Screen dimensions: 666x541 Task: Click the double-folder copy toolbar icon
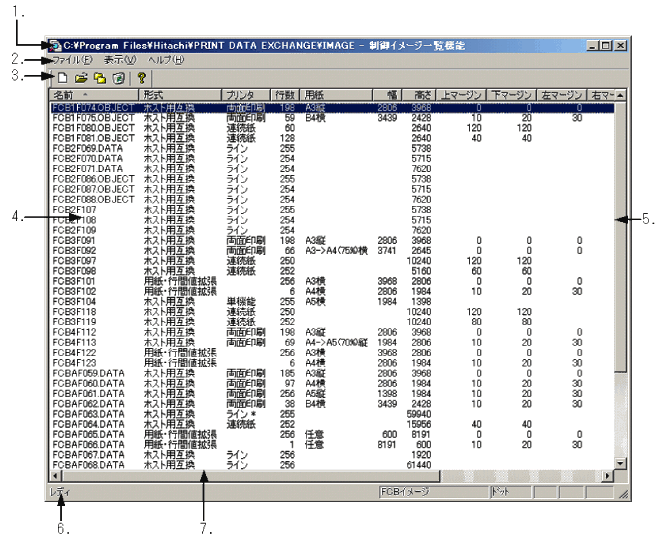99,77
